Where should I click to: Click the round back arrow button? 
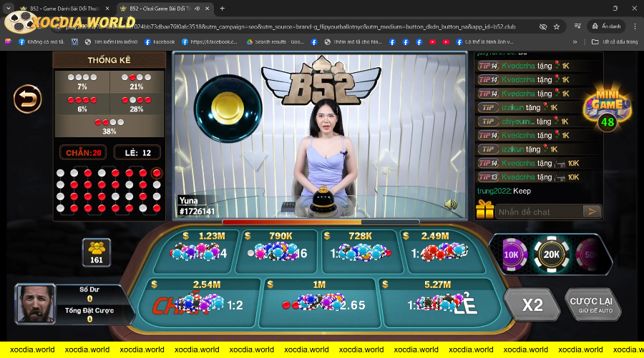[27, 99]
